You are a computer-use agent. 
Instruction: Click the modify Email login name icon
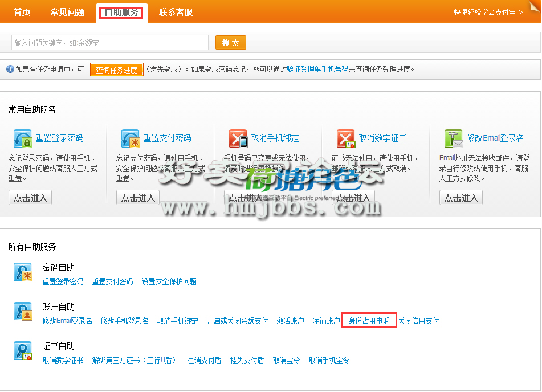click(x=454, y=138)
